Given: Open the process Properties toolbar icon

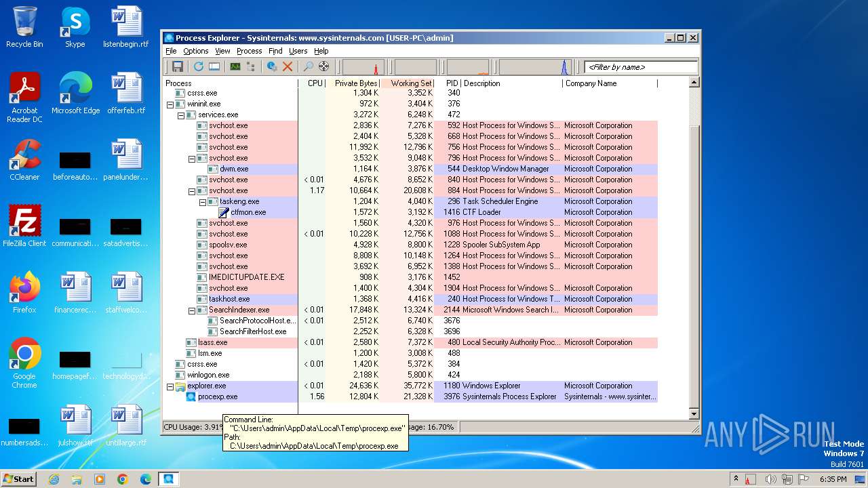Looking at the screenshot, I should coord(272,66).
